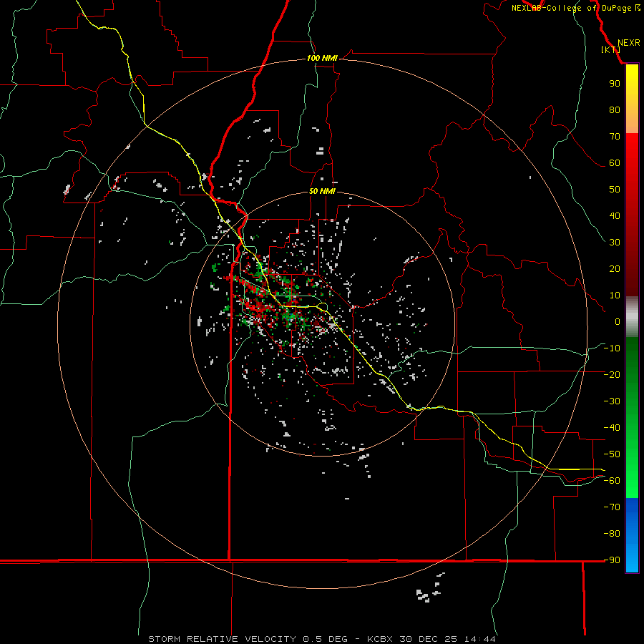Click the -20 scale value

612,374
